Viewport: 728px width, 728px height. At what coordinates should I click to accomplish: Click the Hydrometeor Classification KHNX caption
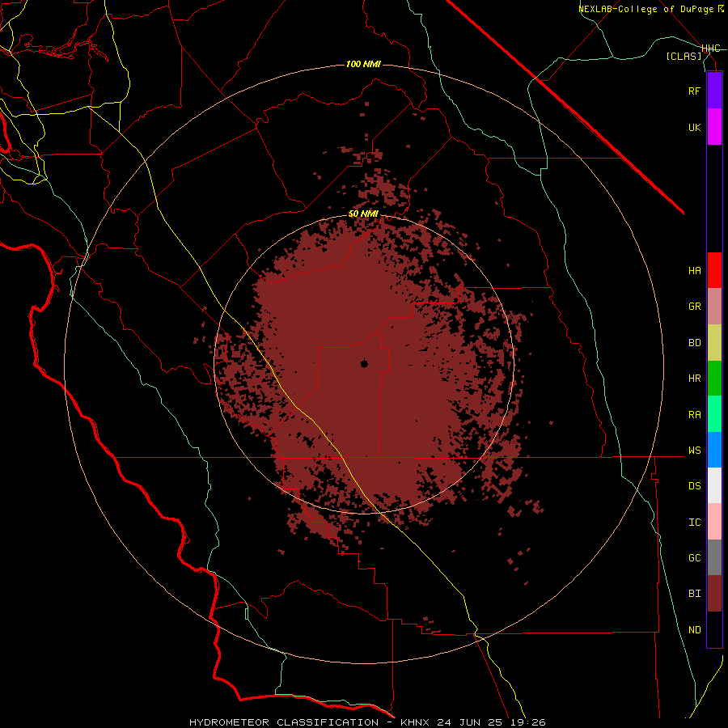367,722
